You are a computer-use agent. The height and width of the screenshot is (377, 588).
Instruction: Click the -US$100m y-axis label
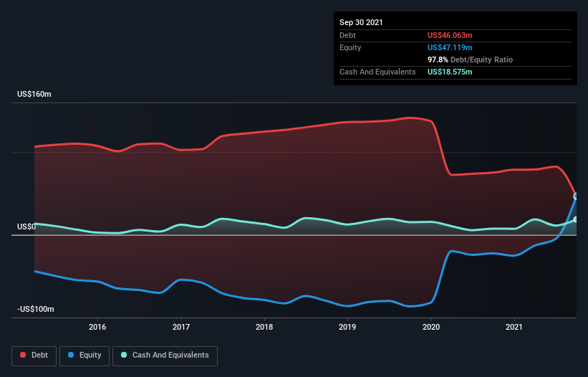(x=36, y=309)
